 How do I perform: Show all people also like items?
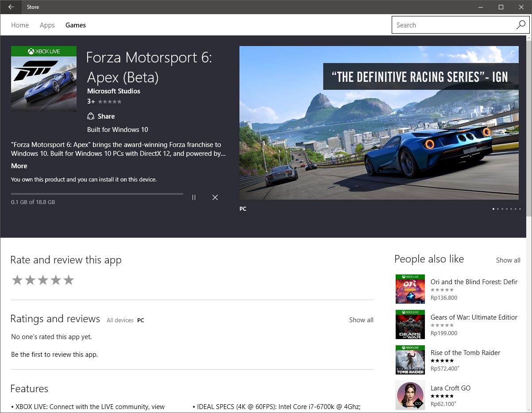coord(508,260)
